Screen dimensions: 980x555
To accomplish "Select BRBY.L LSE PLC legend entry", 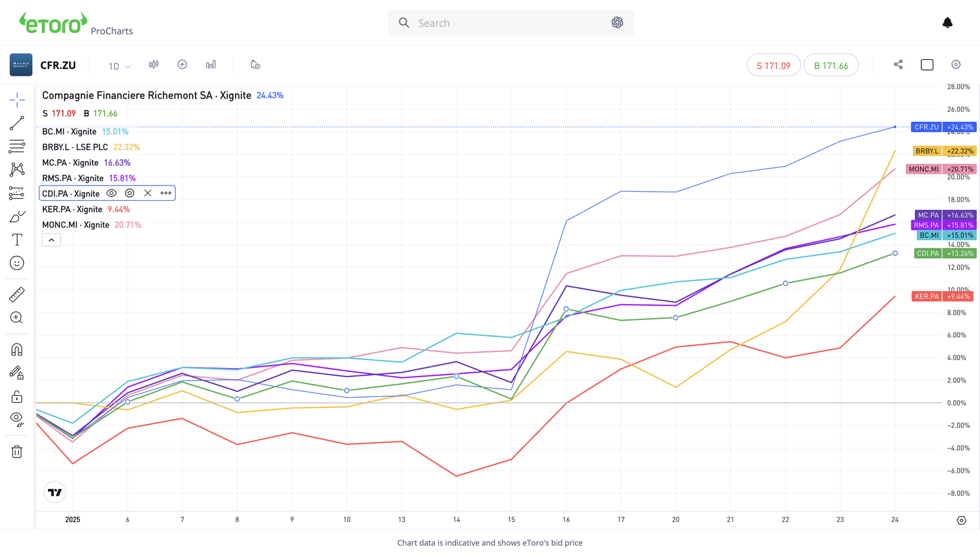I will click(75, 147).
